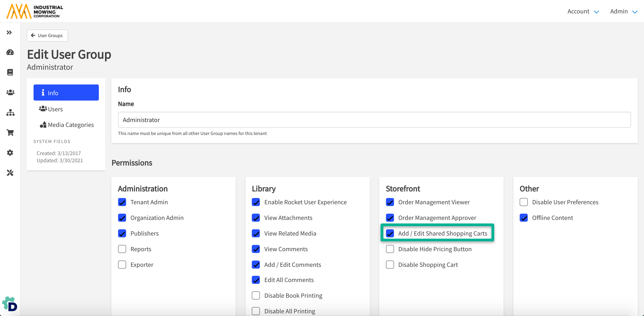The height and width of the screenshot is (316, 644).
Task: Open the users group icon in sidebar
Action: [10, 93]
